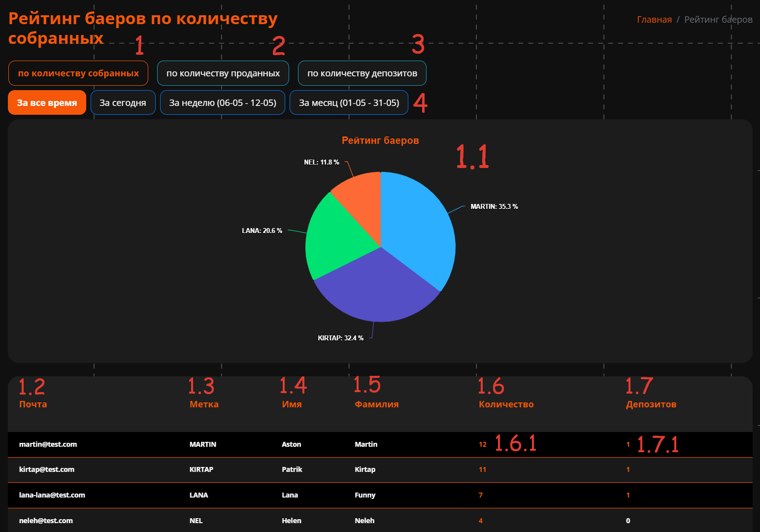Image resolution: width=760 pixels, height=532 pixels.
Task: Switch to 'по количеству проданных' tab
Action: [x=223, y=73]
